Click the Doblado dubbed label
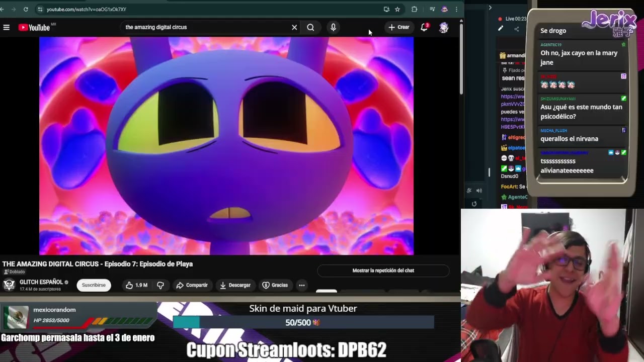644x362 pixels. tap(14, 272)
